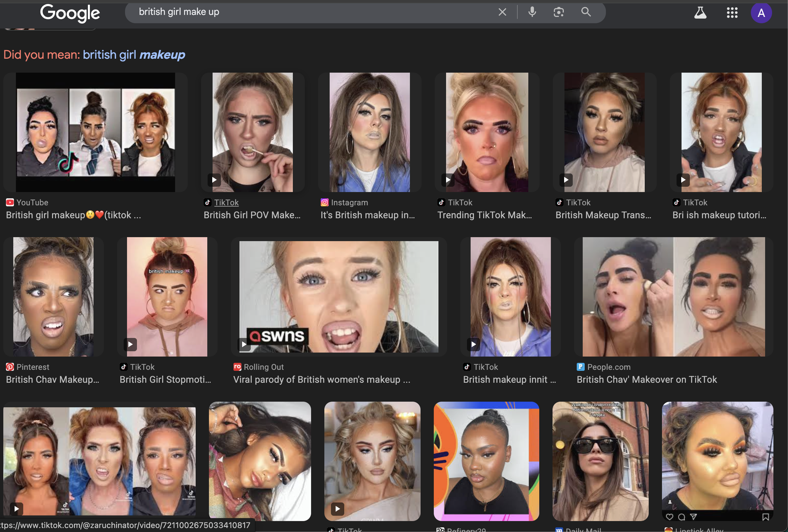This screenshot has width=788, height=532.
Task: Click the People.com source icon
Action: (x=580, y=367)
